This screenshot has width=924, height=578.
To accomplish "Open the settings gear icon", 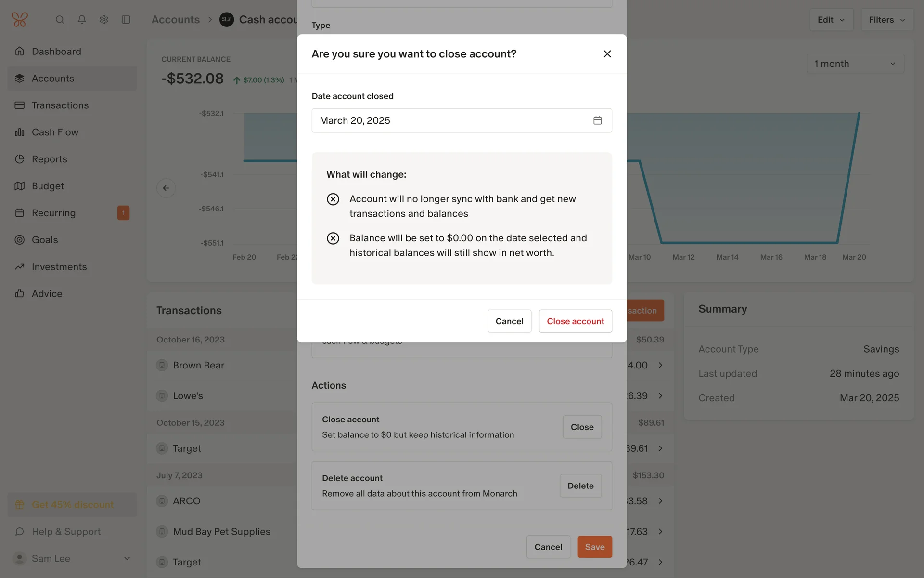I will pyautogui.click(x=104, y=20).
